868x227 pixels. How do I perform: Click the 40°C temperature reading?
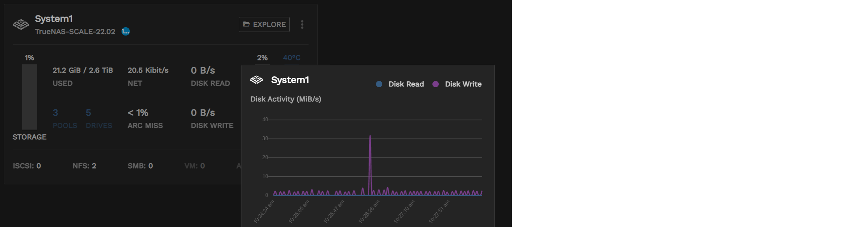click(292, 58)
